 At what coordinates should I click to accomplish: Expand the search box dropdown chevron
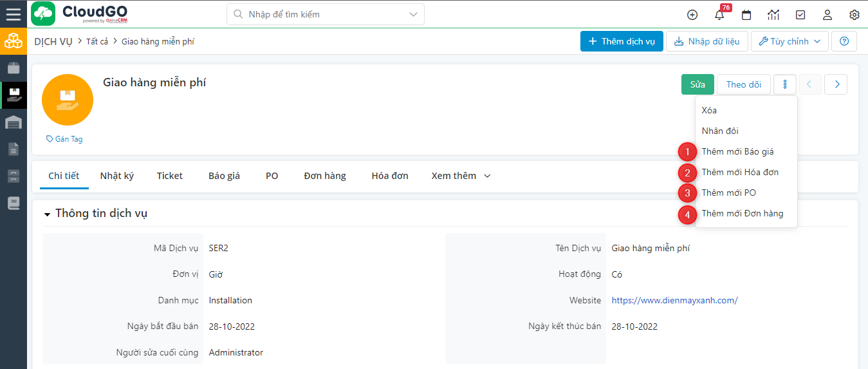[x=413, y=14]
